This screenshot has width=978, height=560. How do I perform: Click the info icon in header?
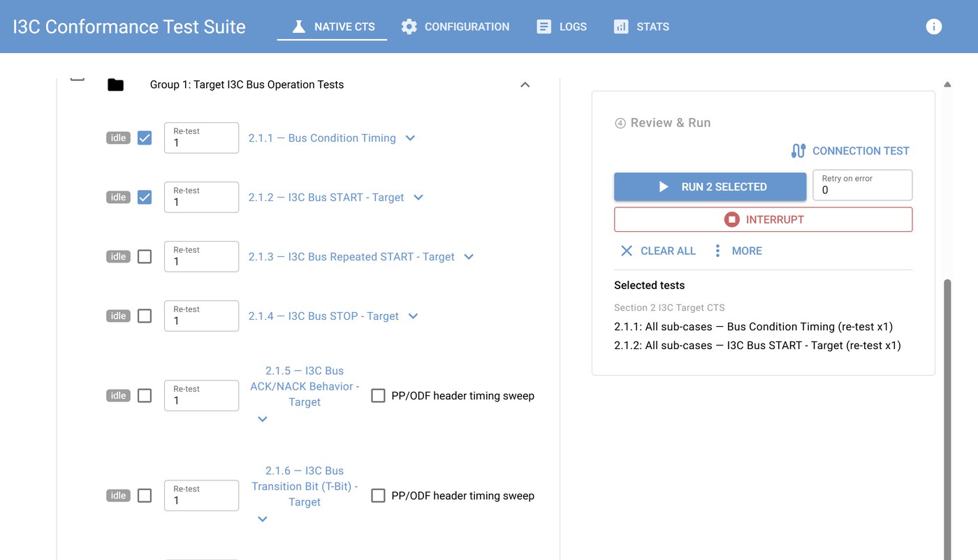[934, 27]
